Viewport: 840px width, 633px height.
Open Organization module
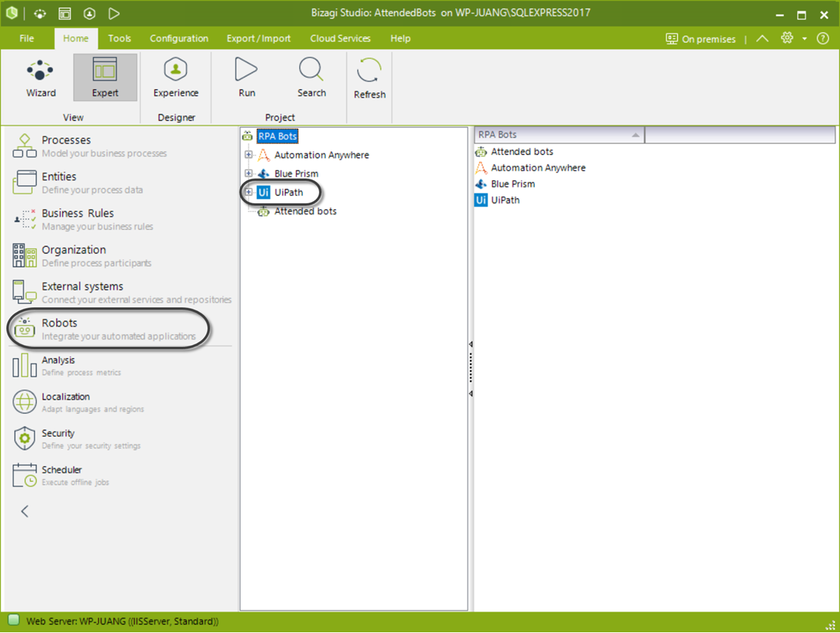coord(120,256)
